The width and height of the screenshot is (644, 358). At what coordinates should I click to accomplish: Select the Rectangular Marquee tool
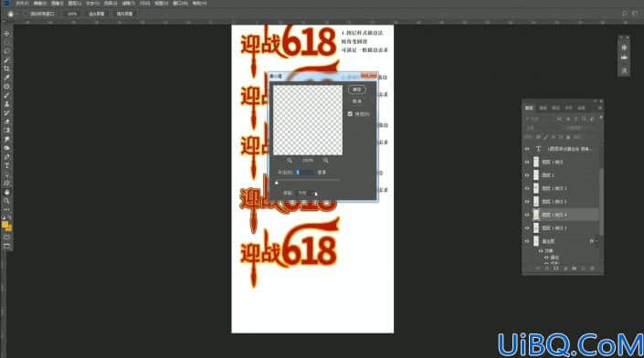(x=6, y=42)
